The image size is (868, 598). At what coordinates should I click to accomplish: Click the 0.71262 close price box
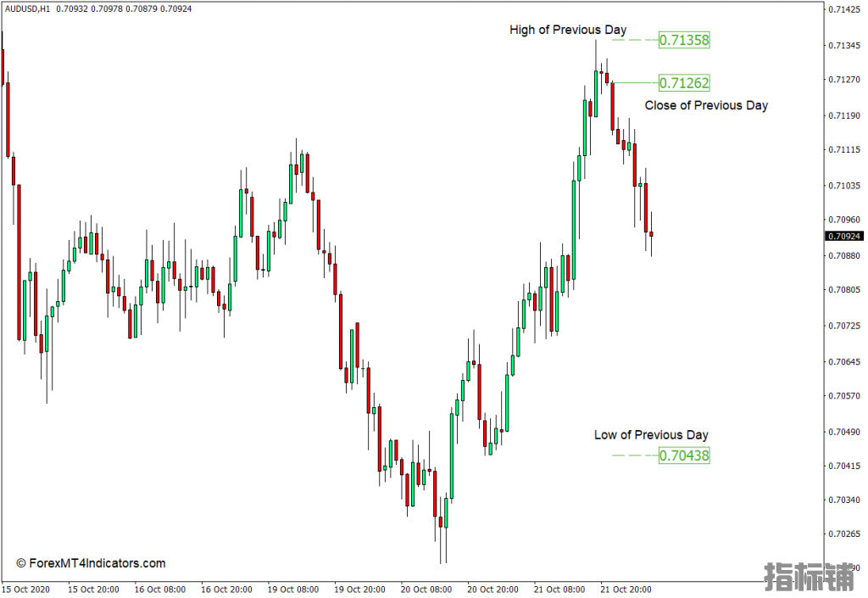[684, 83]
